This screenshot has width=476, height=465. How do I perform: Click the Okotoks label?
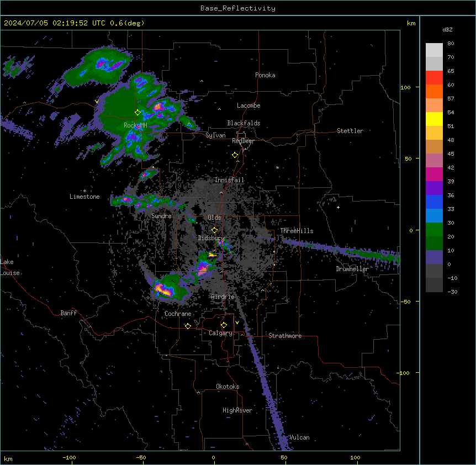tap(228, 387)
